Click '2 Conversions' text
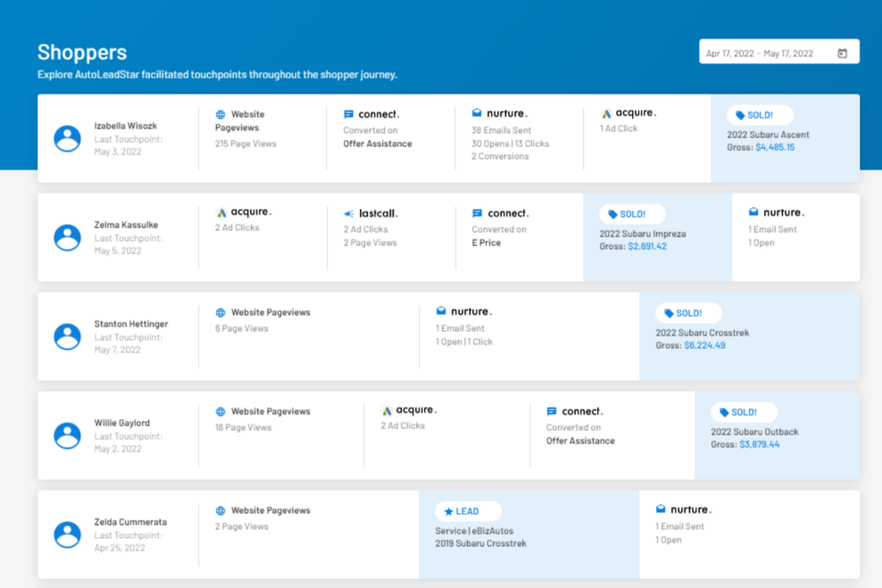 point(500,156)
